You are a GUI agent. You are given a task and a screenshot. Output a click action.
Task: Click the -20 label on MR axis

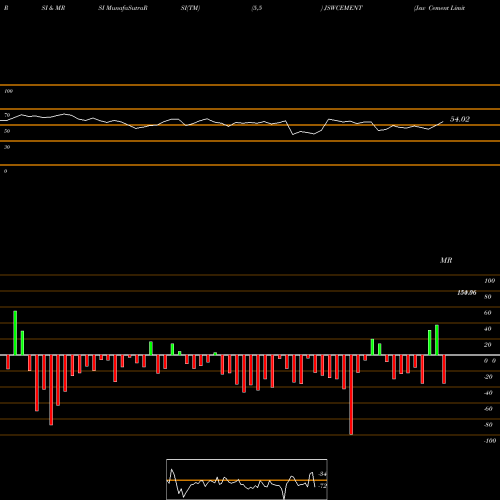(x=488, y=377)
